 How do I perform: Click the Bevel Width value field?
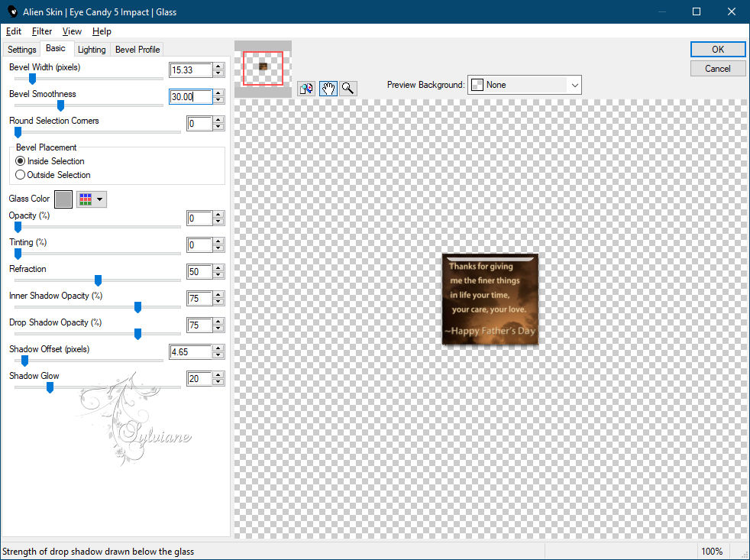[x=190, y=70]
